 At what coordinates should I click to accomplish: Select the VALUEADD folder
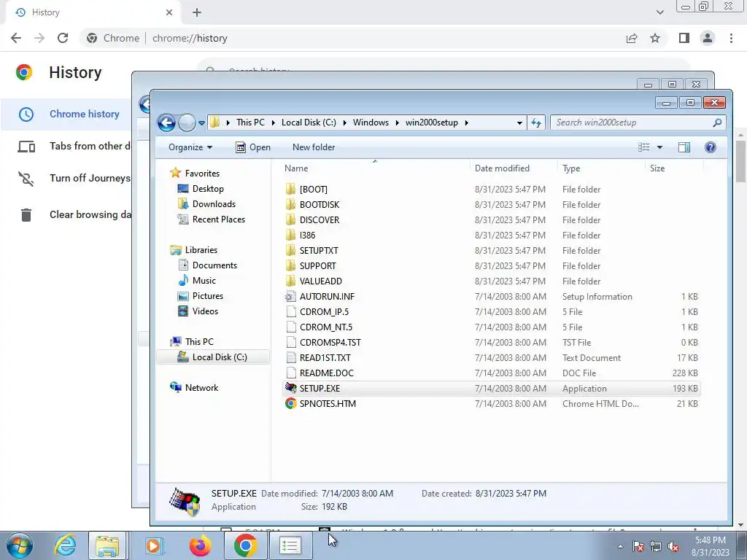click(x=321, y=281)
